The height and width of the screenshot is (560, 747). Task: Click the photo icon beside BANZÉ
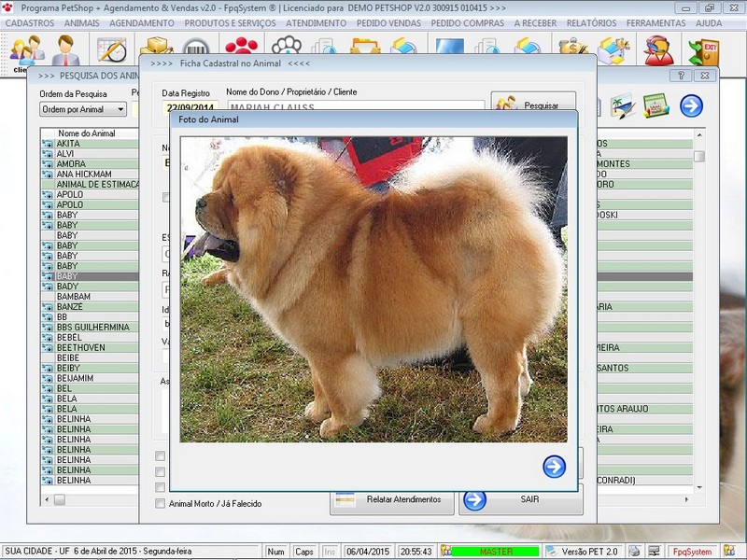coord(48,307)
